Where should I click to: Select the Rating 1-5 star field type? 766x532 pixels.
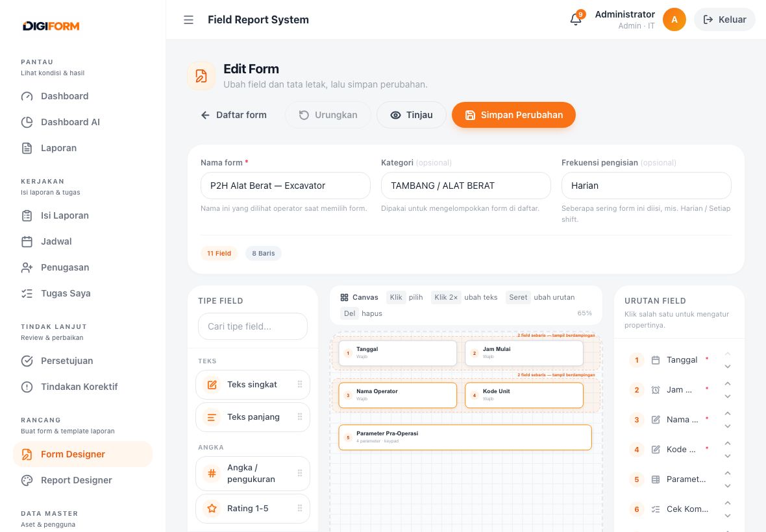(x=253, y=508)
